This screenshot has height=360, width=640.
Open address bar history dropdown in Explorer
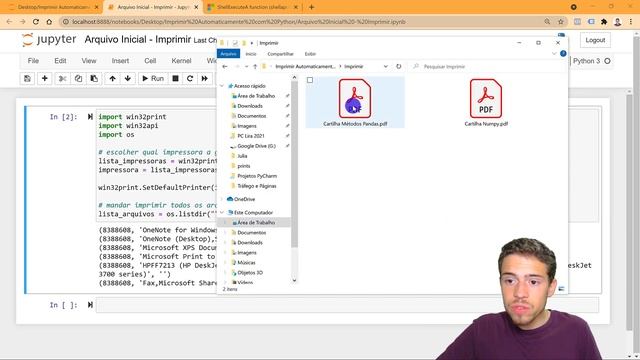click(386, 67)
